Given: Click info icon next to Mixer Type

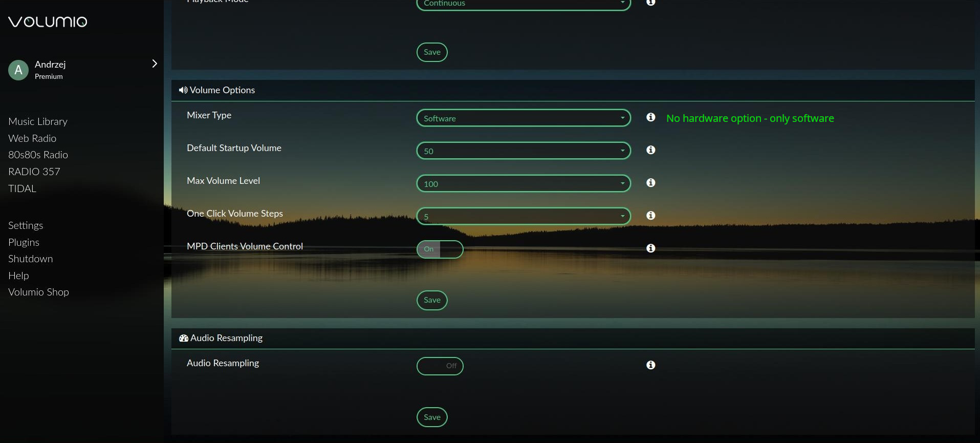Looking at the screenshot, I should (650, 117).
